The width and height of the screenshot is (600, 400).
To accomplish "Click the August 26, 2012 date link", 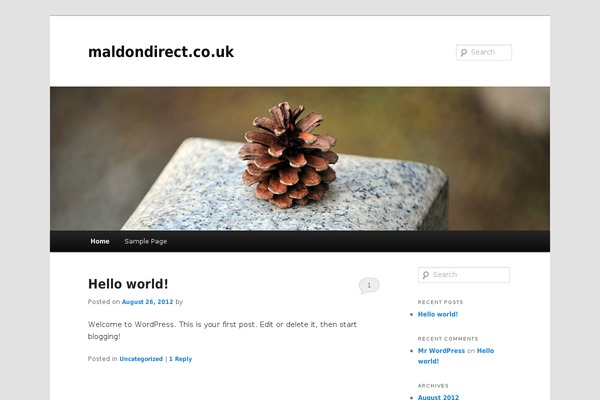I will point(147,302).
